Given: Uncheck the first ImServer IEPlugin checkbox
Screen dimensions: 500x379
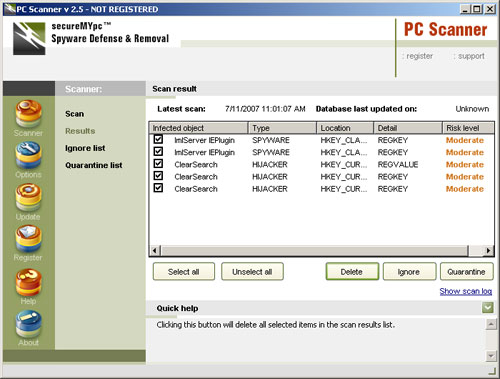Looking at the screenshot, I should 158,139.
